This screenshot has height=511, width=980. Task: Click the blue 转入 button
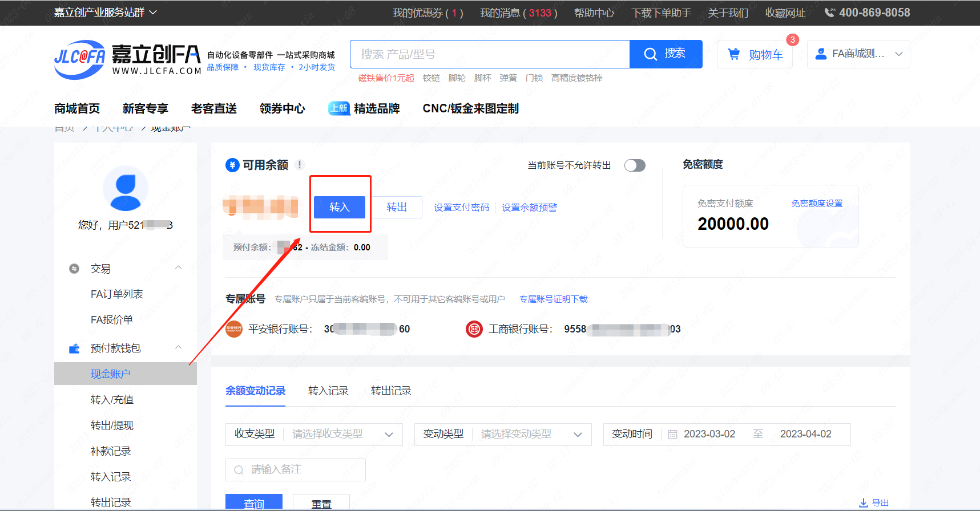point(340,207)
